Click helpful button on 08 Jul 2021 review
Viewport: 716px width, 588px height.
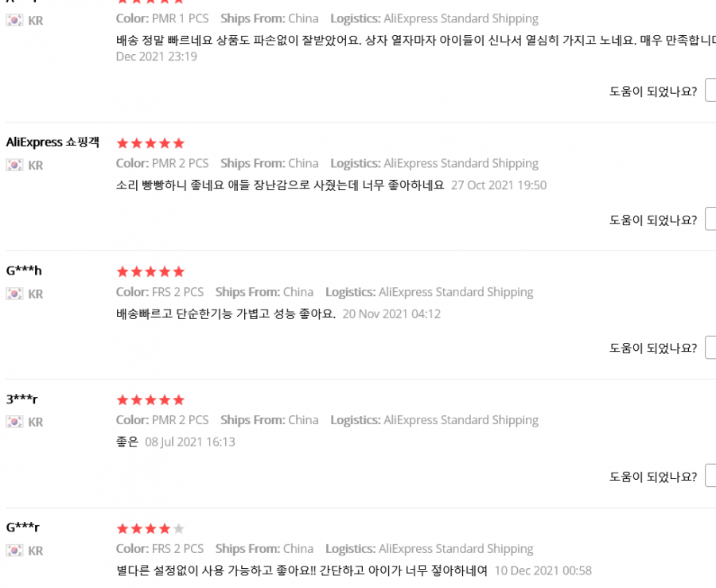click(x=711, y=476)
